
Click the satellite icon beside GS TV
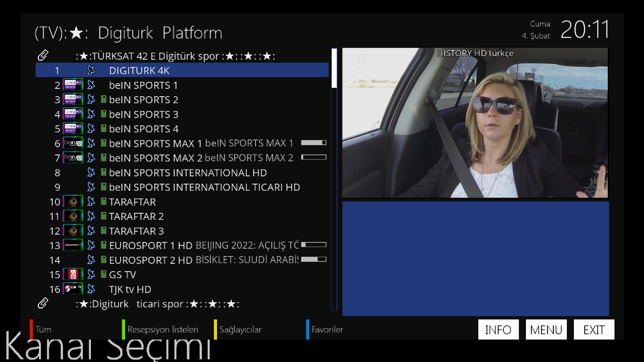pos(91,275)
